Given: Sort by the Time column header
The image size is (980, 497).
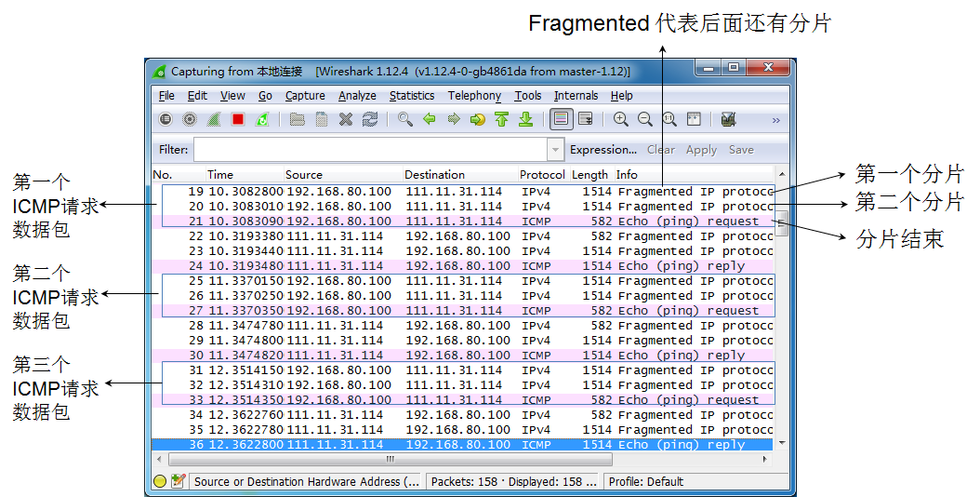Looking at the screenshot, I should (x=245, y=175).
